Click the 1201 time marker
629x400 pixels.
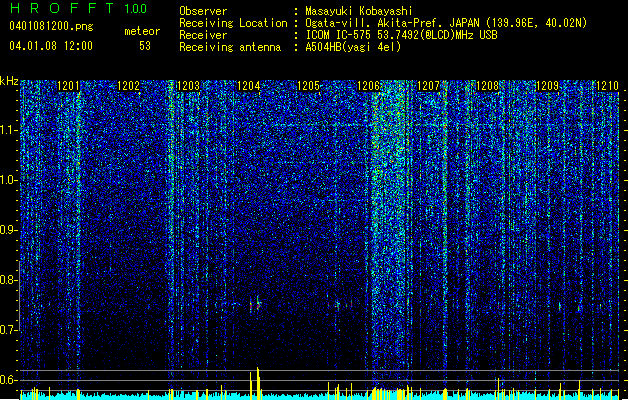(x=68, y=85)
